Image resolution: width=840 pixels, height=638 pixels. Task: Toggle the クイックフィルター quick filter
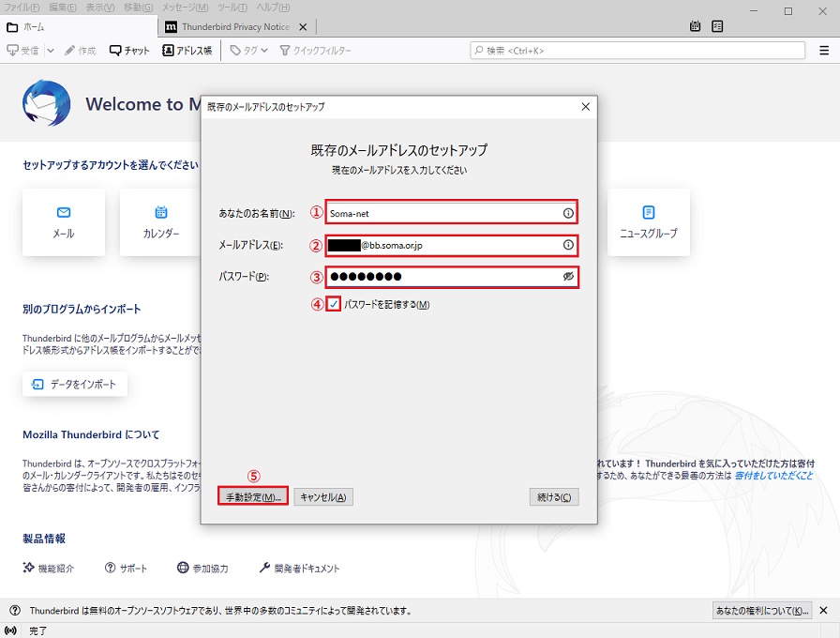point(316,51)
